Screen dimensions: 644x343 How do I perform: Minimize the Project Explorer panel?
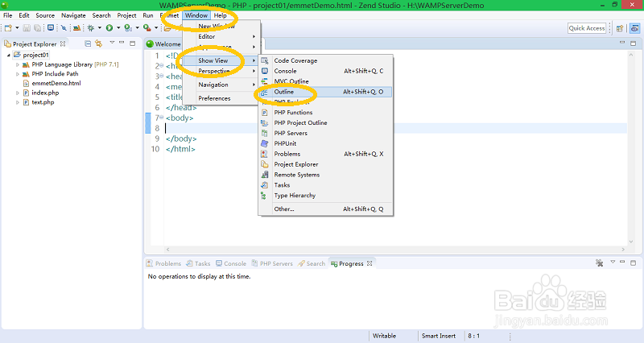122,43
